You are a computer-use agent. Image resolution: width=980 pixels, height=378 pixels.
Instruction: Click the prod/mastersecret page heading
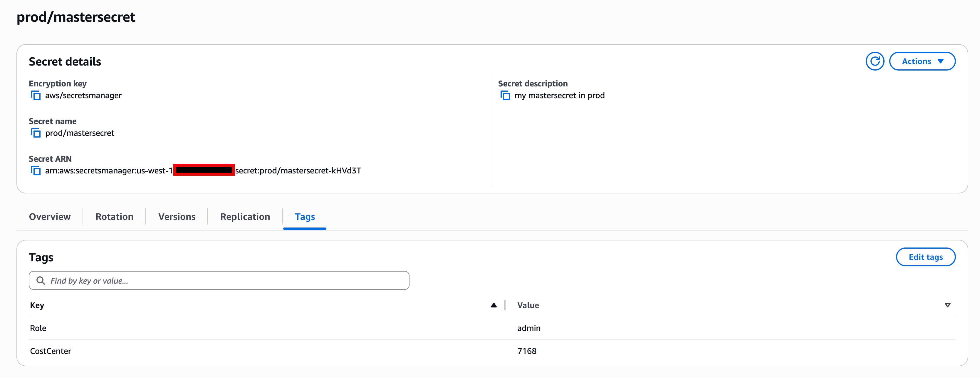pyautogui.click(x=76, y=17)
